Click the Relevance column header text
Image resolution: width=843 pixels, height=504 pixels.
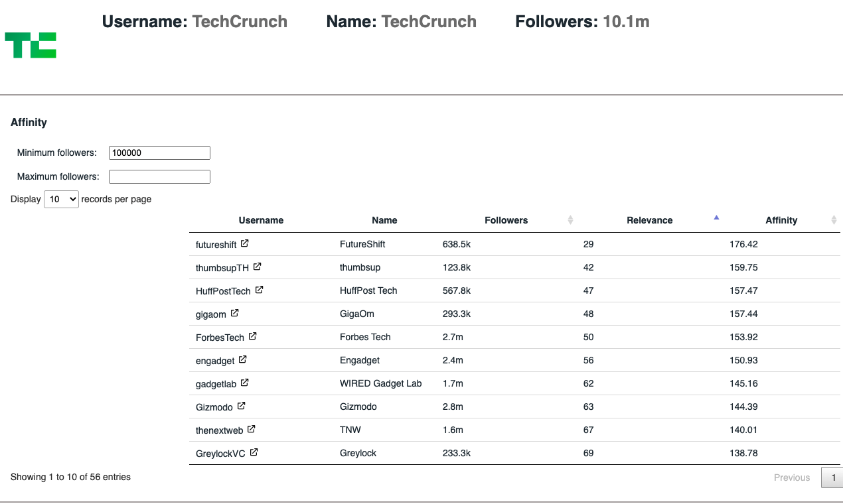650,220
